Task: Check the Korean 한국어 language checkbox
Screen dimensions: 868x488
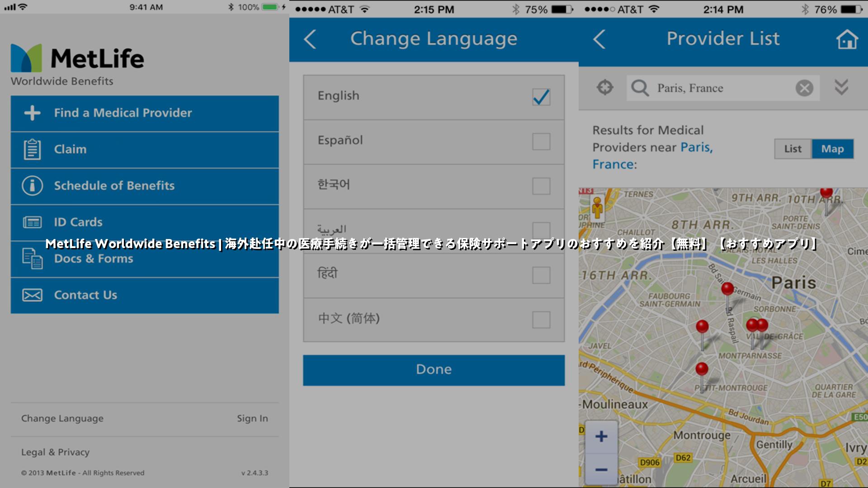Action: (541, 186)
